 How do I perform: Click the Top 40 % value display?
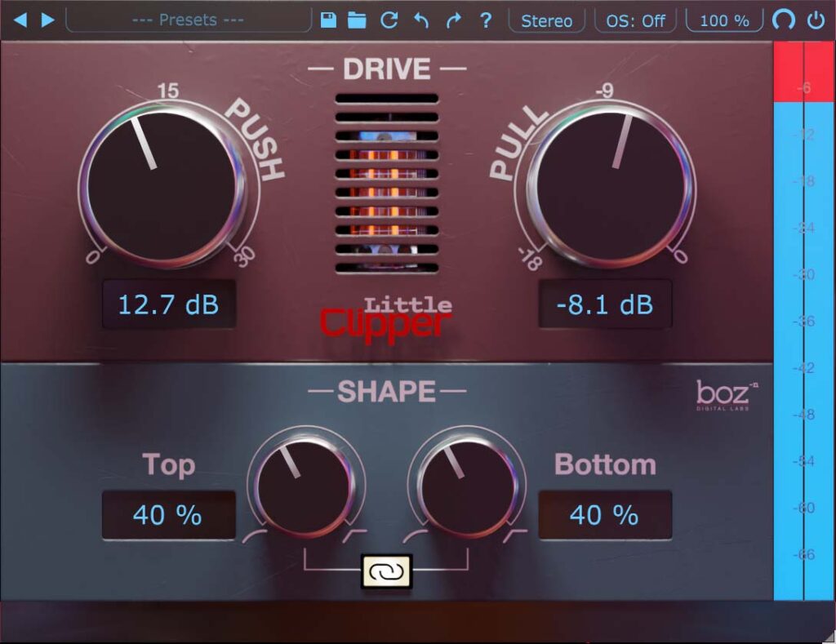[169, 515]
